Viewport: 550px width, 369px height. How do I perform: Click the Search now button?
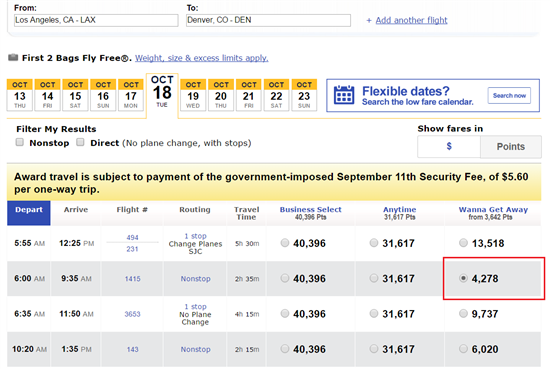click(509, 95)
